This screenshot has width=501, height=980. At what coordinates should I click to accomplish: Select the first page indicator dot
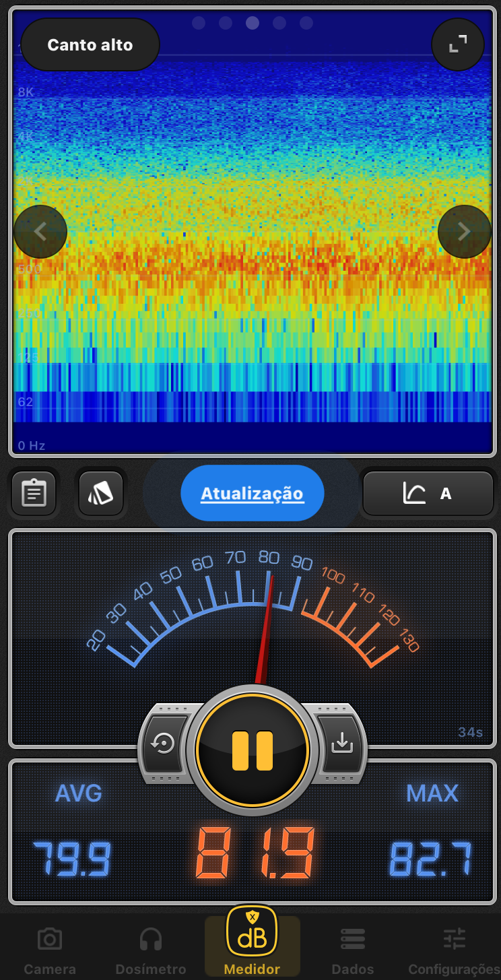[199, 23]
